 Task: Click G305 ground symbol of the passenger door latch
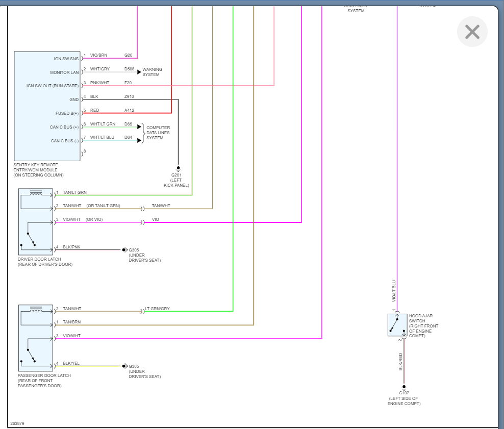pos(124,366)
